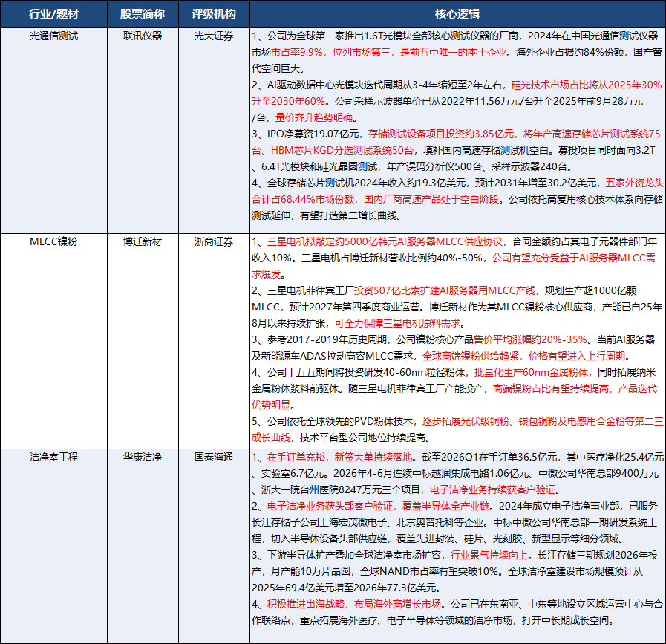Click red text 覆盖半导体全产业链
Viewport: 666px width, 644px height.
(445, 507)
